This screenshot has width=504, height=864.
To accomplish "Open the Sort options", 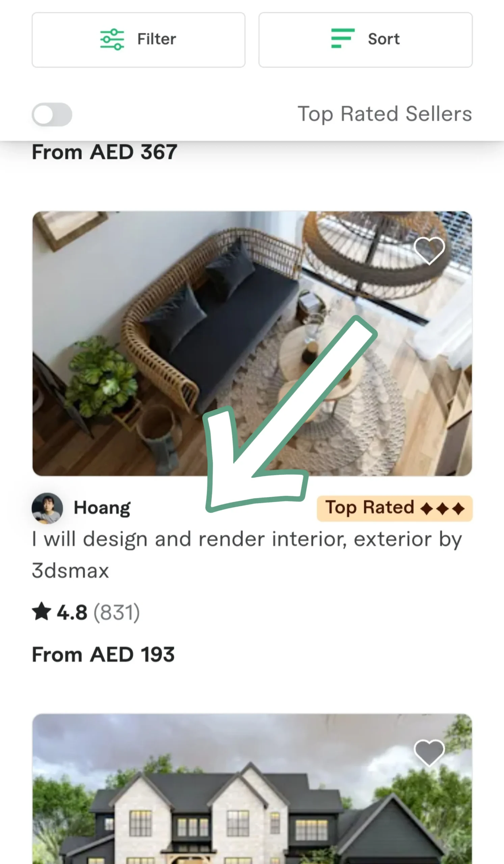I will point(366,40).
